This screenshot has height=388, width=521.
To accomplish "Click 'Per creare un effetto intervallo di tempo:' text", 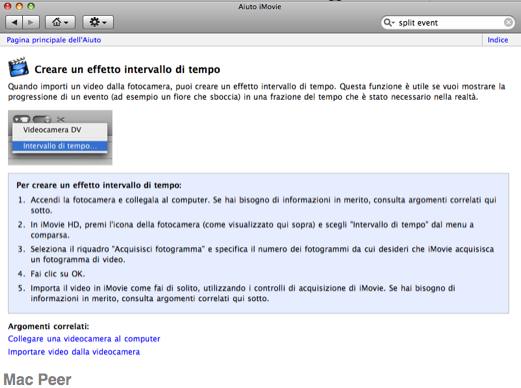I will tap(99, 185).
